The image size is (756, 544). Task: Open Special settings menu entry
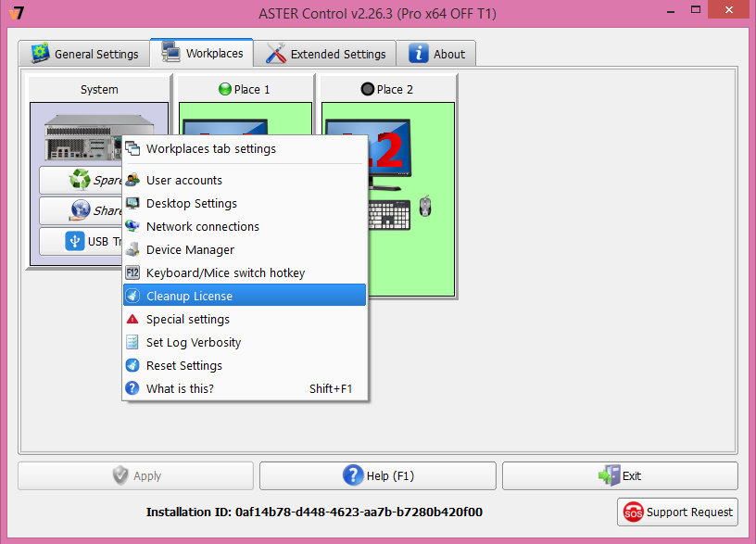click(245, 319)
